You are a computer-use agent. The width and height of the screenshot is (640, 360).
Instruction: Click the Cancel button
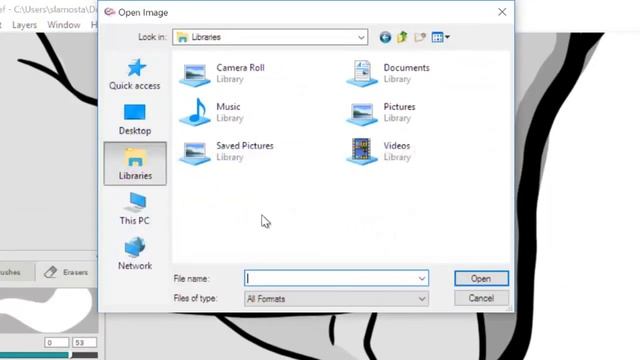point(481,298)
